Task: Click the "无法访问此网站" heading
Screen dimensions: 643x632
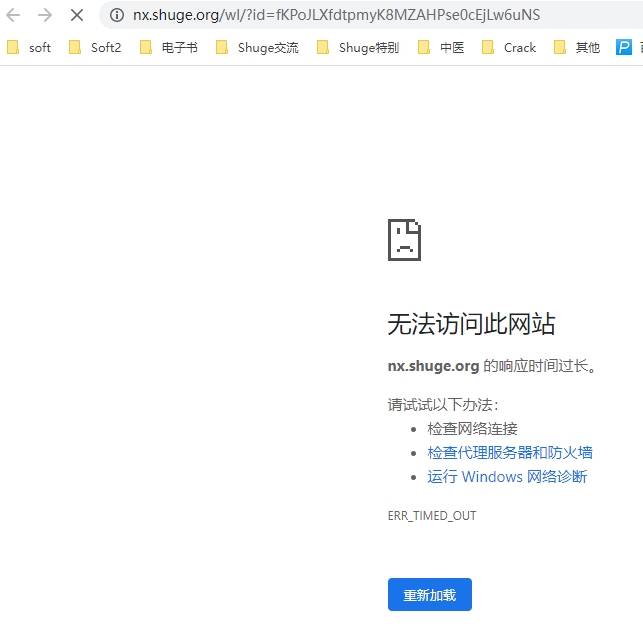Action: [x=471, y=324]
